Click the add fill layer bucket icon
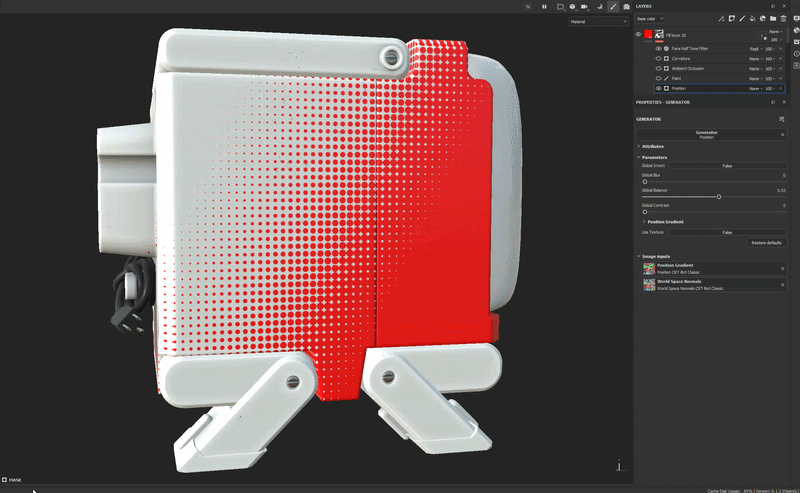This screenshot has height=493, width=800. [751, 18]
